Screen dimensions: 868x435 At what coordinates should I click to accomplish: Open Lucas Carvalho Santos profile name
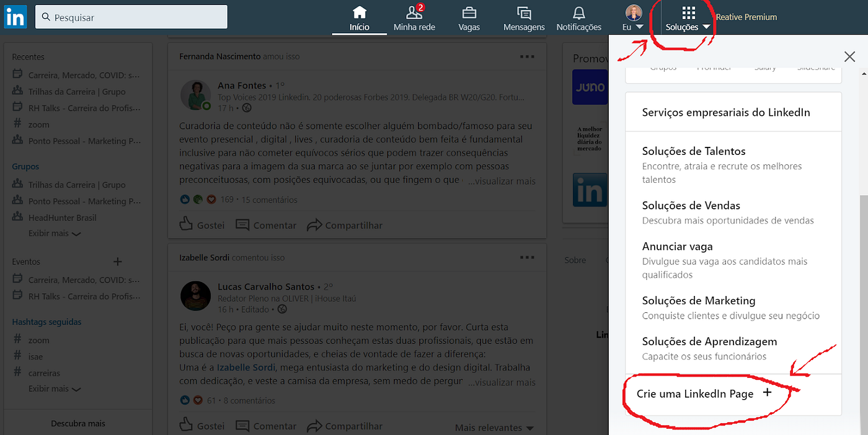[266, 286]
